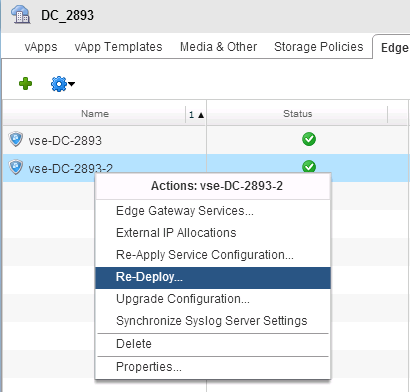This screenshot has width=410, height=392.
Task: Go to the Media & Other tab
Action: pos(218,47)
